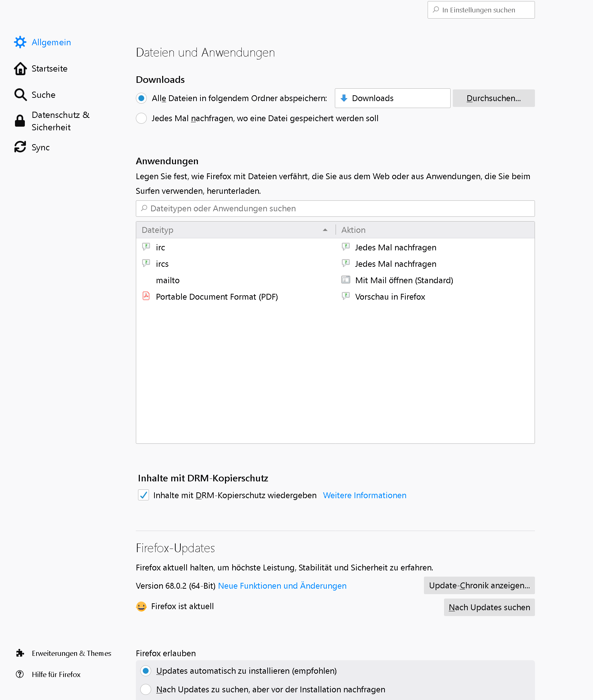Image resolution: width=593 pixels, height=700 pixels.
Task: Click the Datenschutz & Sicherheit lock icon
Action: point(20,121)
